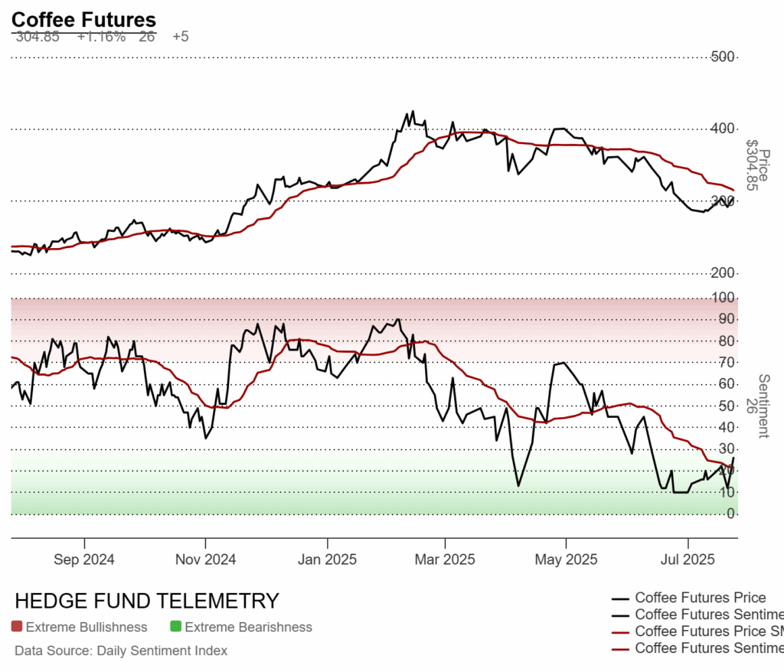Image resolution: width=784 pixels, height=672 pixels.
Task: Toggle the red Coffee Futures Sentiment average legend entry
Action: coord(697,648)
